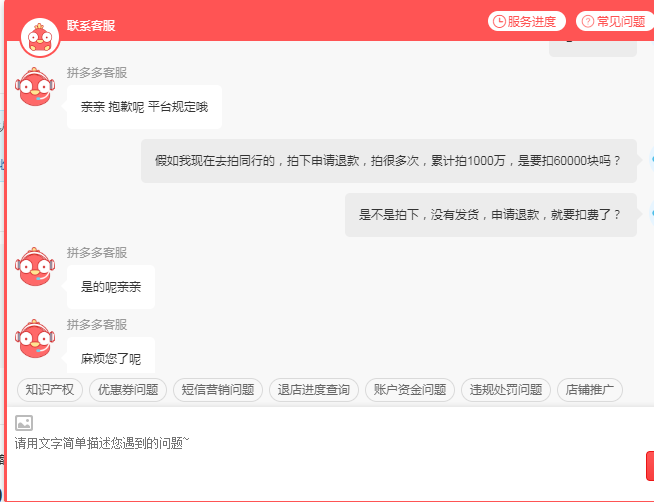Screen dimensions: 654x502
Task: Open the 常见问题 FAQ button
Action: (x=615, y=21)
